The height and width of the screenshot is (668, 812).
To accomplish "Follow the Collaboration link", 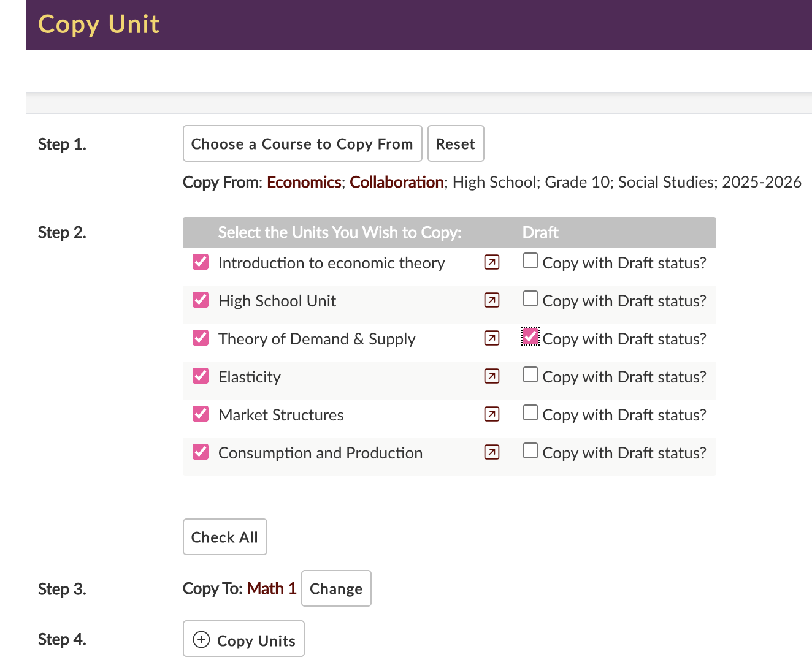I will pyautogui.click(x=396, y=183).
